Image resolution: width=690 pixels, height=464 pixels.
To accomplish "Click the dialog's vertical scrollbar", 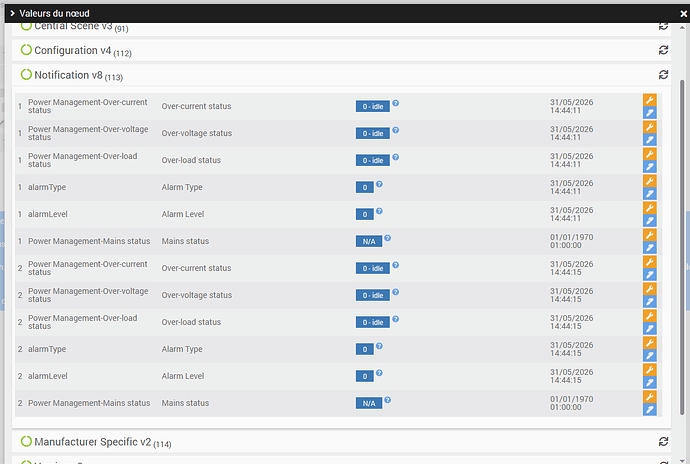I will click(683, 247).
